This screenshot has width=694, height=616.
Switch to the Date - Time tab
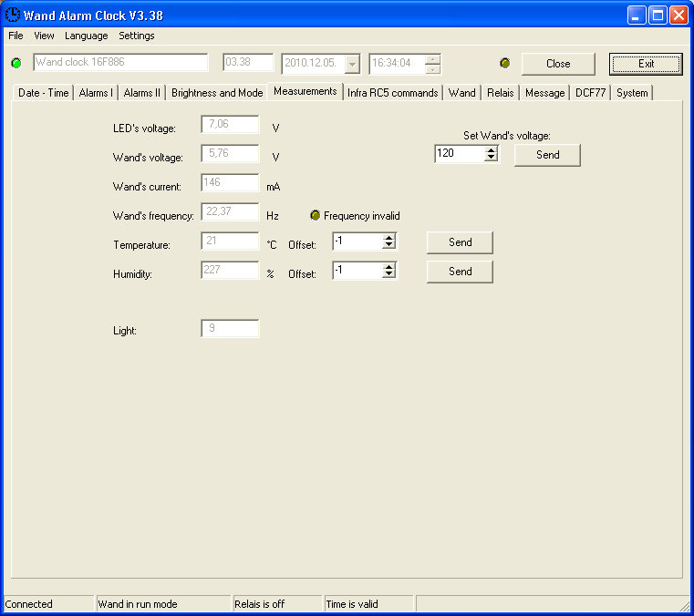coord(44,93)
